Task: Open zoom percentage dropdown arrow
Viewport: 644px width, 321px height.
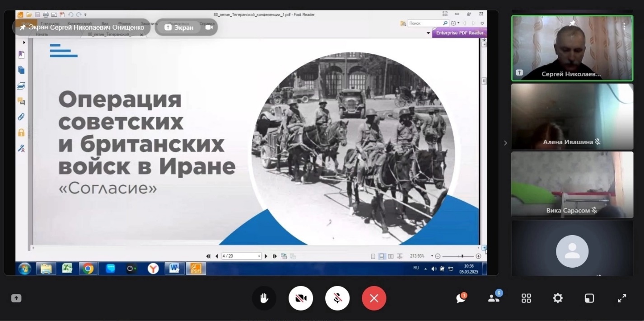Action: click(432, 256)
